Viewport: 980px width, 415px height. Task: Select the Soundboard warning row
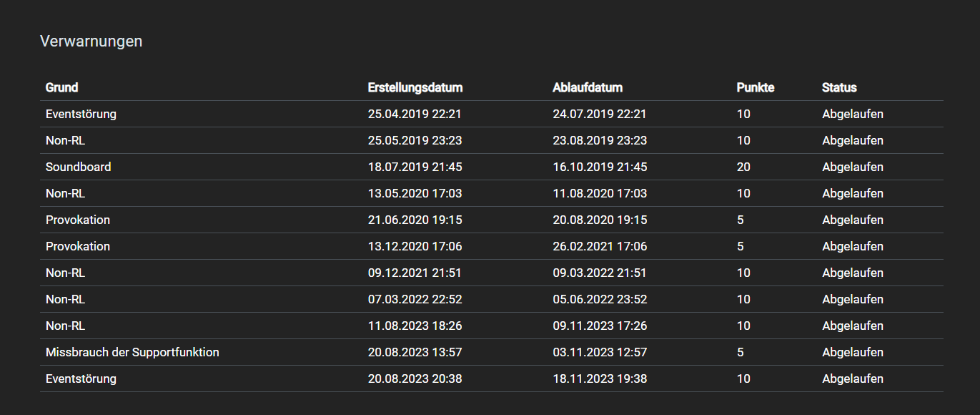(492, 167)
